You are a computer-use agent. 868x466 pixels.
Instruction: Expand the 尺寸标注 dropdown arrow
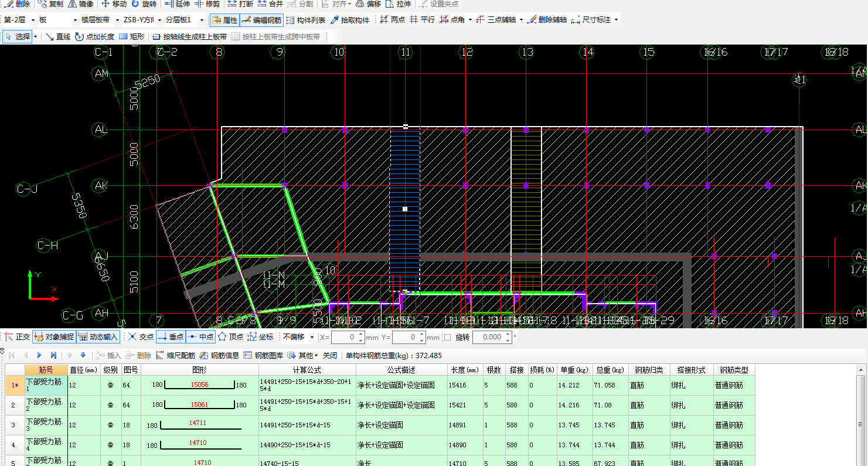tap(616, 20)
